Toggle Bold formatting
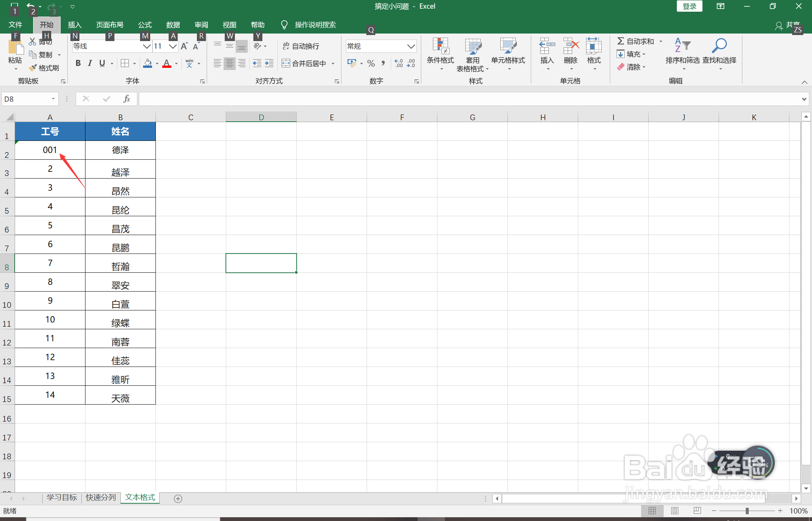Viewport: 812px width, 521px height. pyautogui.click(x=78, y=63)
